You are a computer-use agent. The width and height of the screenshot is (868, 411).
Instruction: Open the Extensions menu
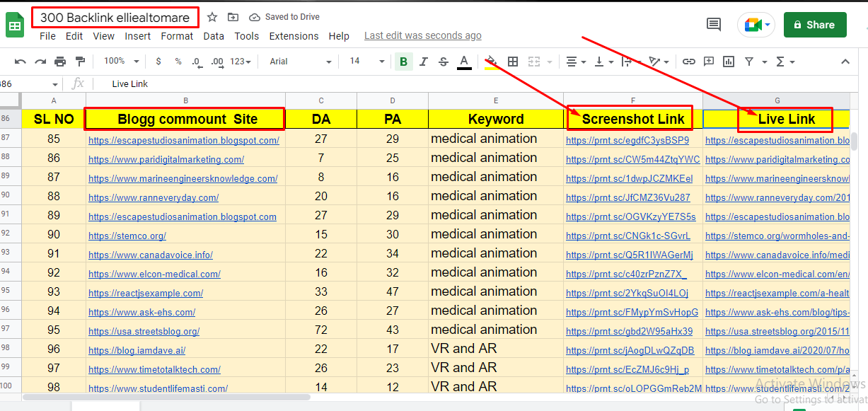294,36
